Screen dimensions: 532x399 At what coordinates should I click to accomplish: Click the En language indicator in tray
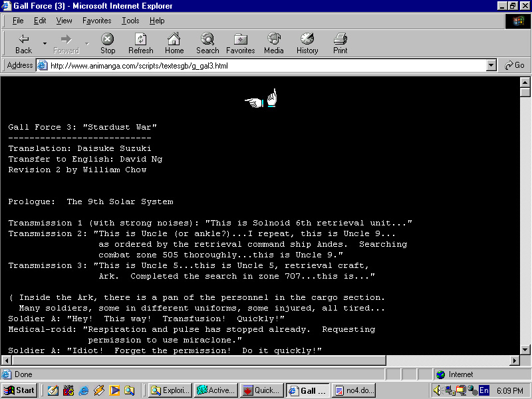(484, 390)
